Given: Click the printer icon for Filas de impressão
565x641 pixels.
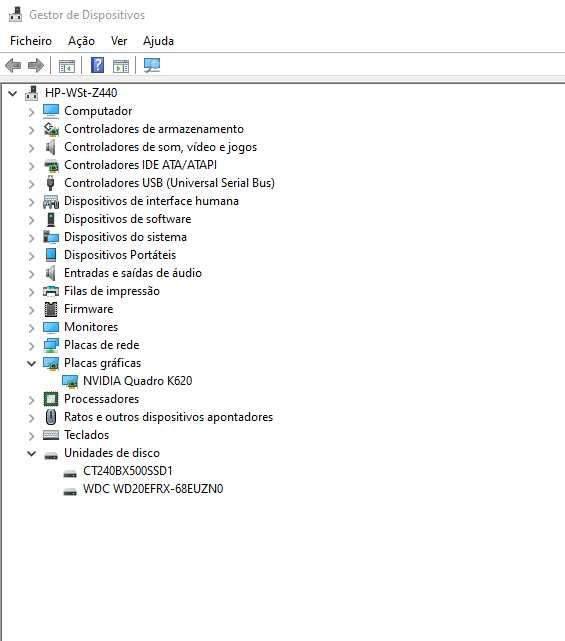Looking at the screenshot, I should (x=51, y=291).
